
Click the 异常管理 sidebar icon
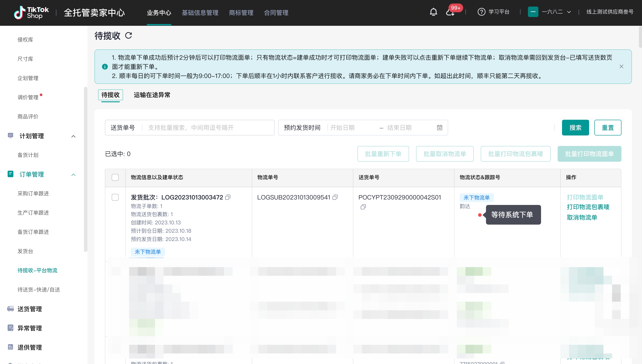(x=10, y=328)
